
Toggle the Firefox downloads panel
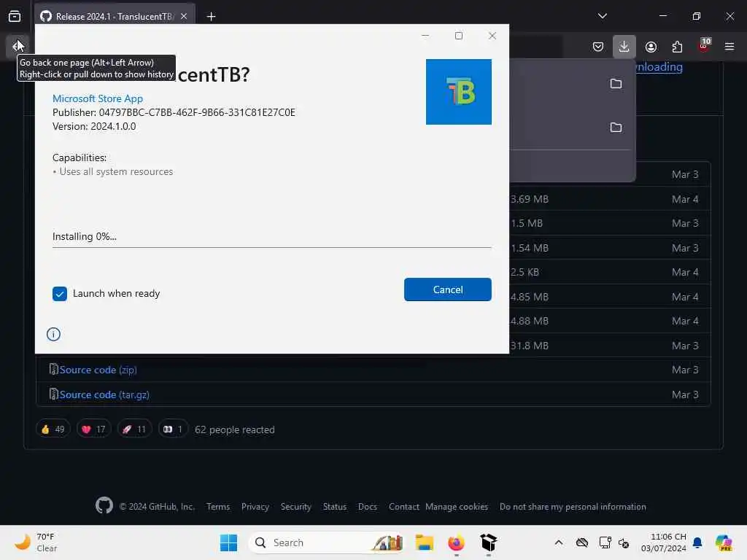624,47
